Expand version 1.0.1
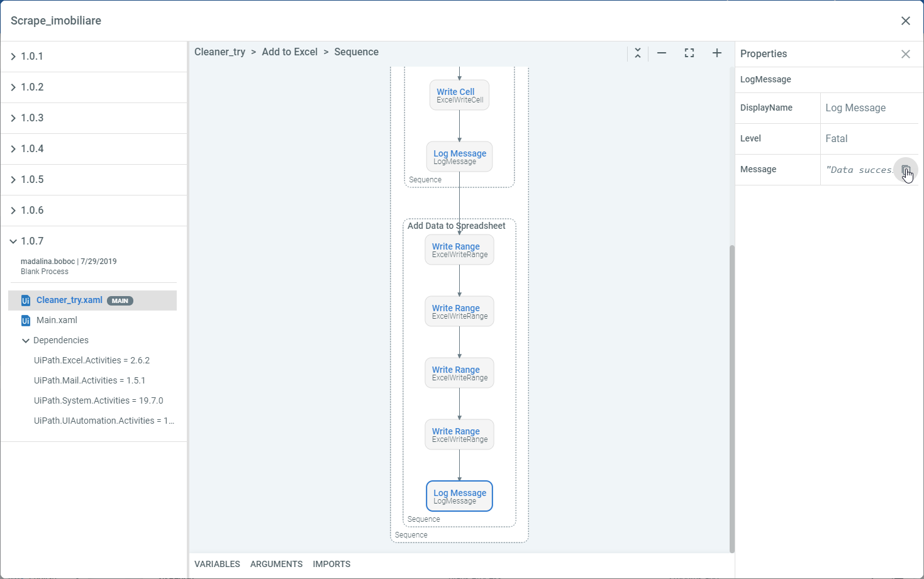This screenshot has width=924, height=579. tap(13, 57)
